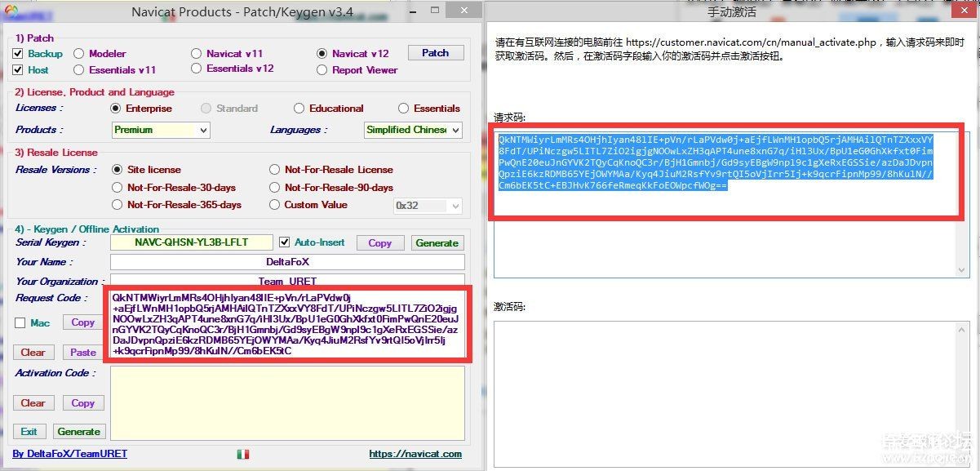980x471 pixels.
Task: Click the Italian flag icon at the bottom
Action: [242, 454]
